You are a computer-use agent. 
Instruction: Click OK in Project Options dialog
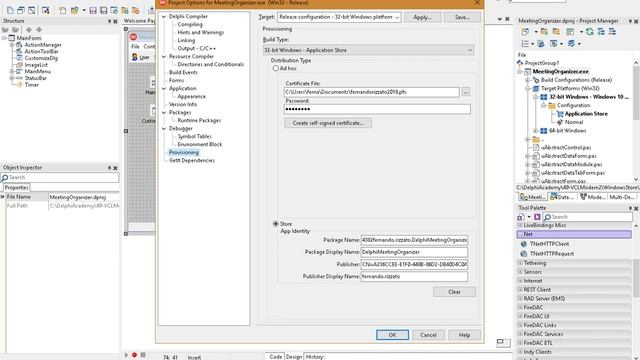coord(392,335)
